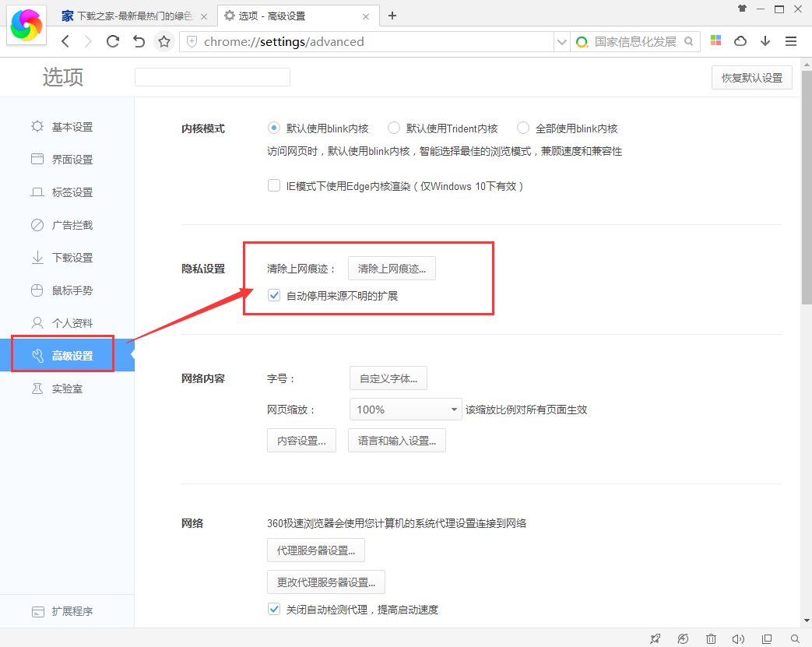Mute page sound via speaker icon

738,638
